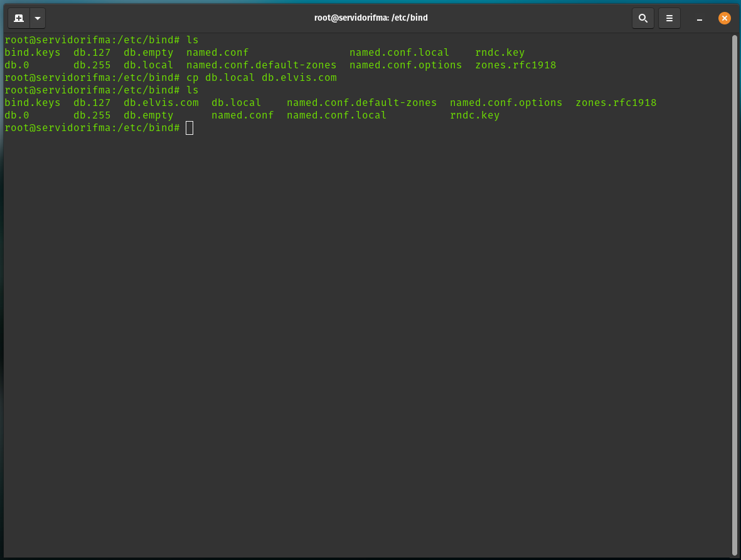This screenshot has height=560, width=741.
Task: Click the zones.rfc1918 filename in the listing
Action: click(x=616, y=102)
